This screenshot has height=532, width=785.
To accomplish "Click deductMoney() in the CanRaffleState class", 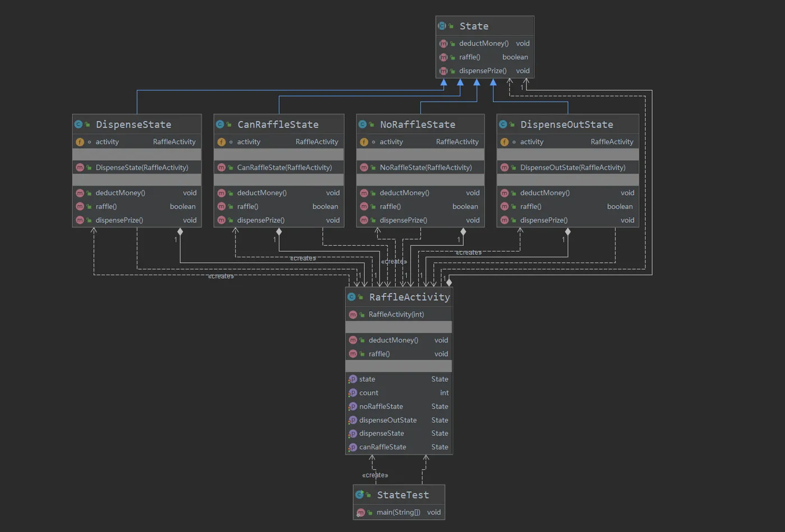I will click(x=262, y=193).
